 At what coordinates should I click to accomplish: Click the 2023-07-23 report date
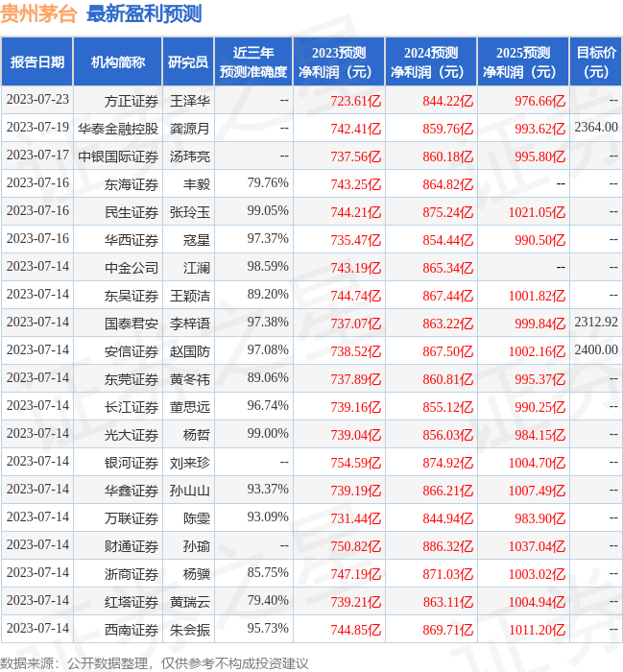point(37,100)
